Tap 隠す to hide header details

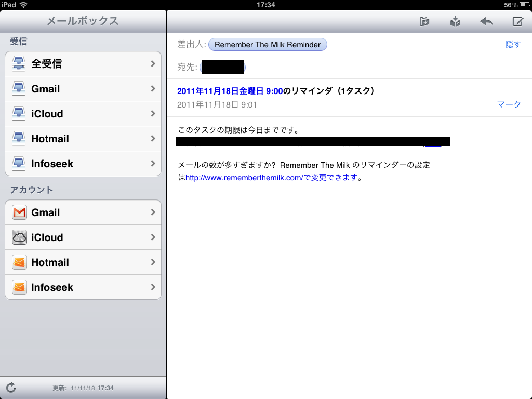(513, 44)
